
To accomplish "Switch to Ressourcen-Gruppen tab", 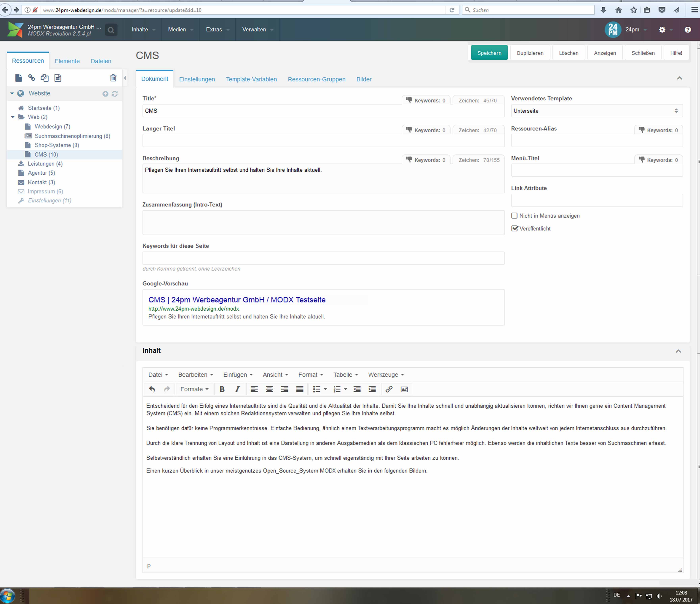I will [316, 79].
